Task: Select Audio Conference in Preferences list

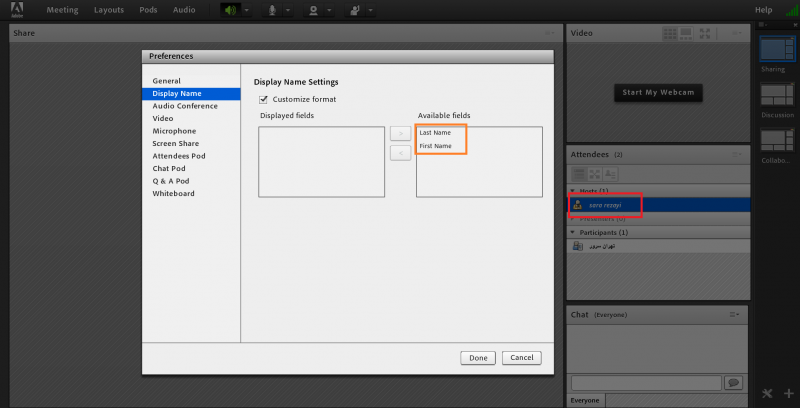Action: 185,106
